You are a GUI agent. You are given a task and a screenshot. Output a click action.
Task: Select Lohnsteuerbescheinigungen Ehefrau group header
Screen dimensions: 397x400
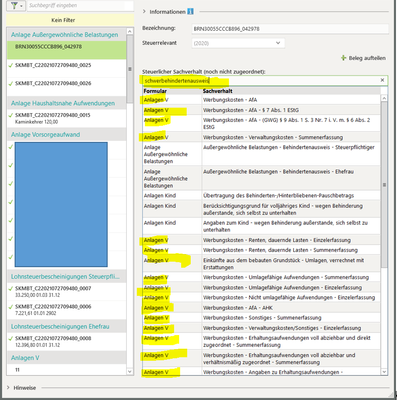coord(66,327)
